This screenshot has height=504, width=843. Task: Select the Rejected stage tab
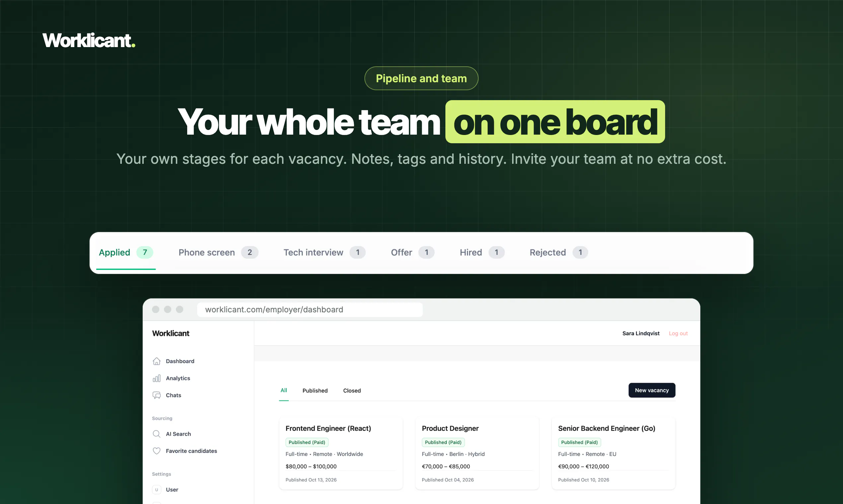pyautogui.click(x=559, y=252)
